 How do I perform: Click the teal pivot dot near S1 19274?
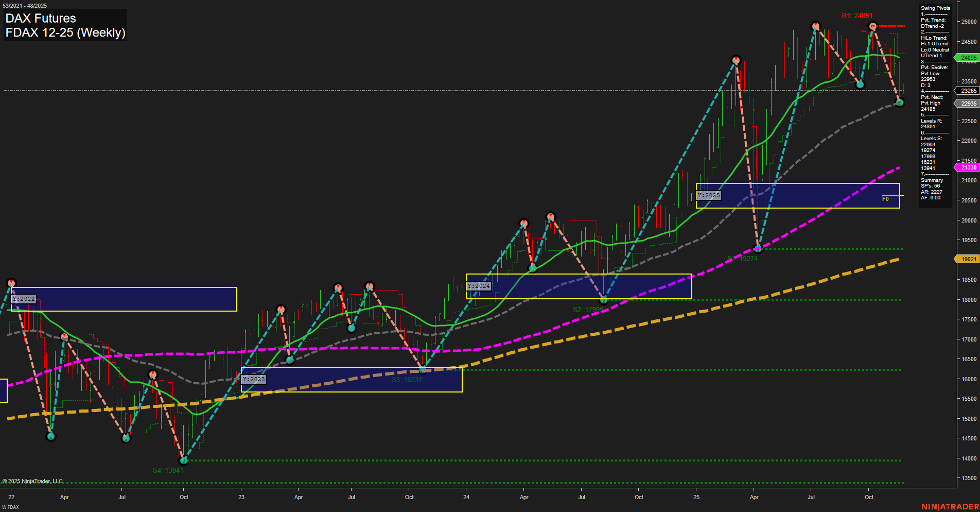[x=758, y=248]
